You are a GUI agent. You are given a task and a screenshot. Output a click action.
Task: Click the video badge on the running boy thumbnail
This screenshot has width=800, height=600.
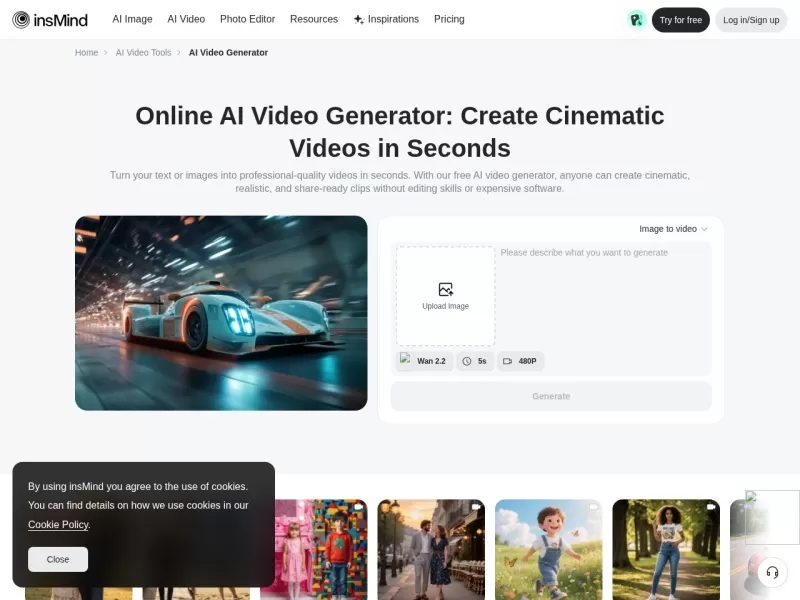[x=593, y=507]
